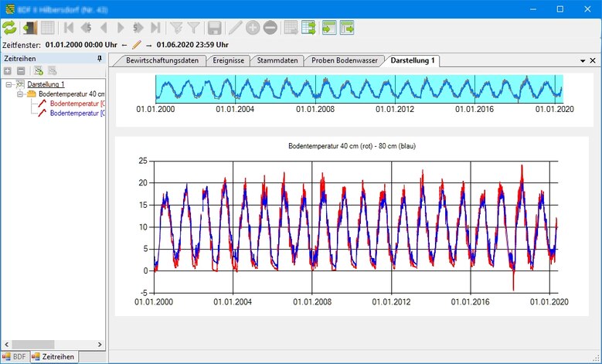Click the pencil icon to edit Zeitfenster
Screen dimensions: 602x364
pos(137,45)
